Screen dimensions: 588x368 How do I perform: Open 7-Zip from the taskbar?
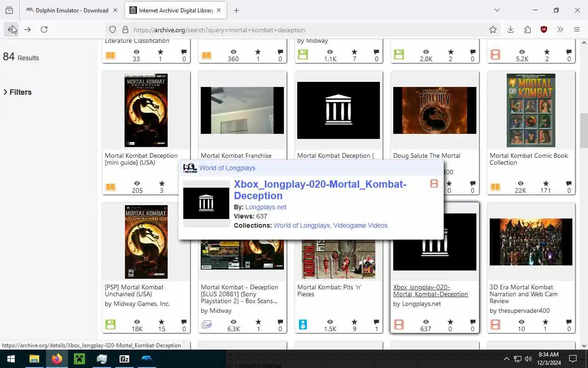[124, 359]
